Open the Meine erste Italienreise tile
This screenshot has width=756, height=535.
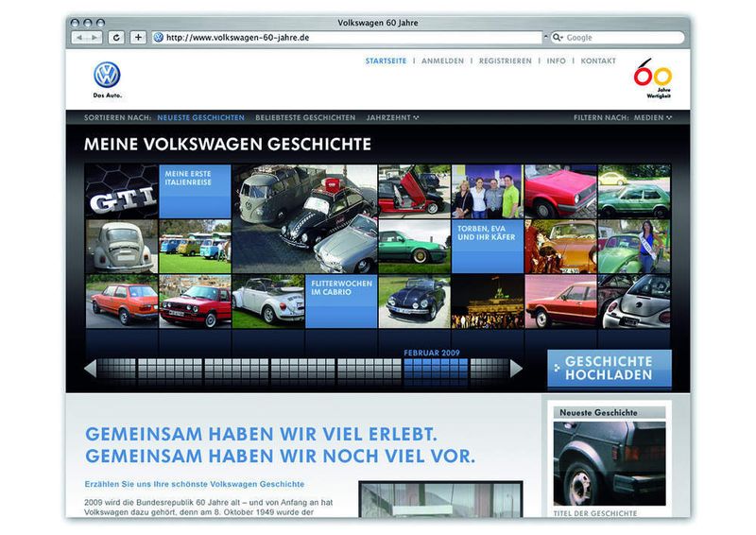(196, 192)
